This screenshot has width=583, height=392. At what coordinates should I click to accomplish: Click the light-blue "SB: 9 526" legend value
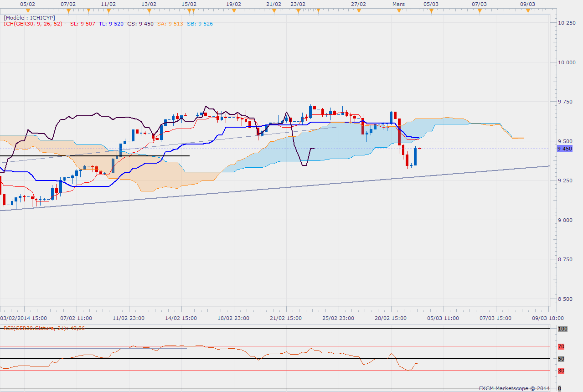[x=199, y=24]
